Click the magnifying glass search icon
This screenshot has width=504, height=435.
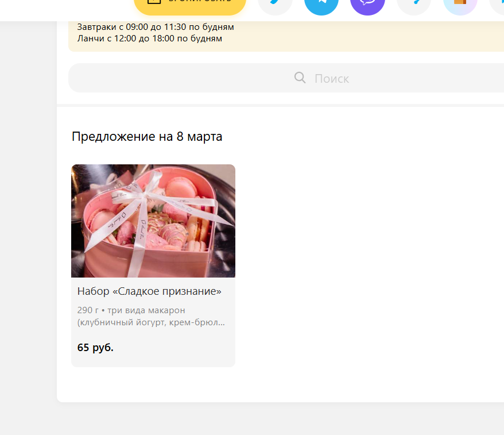pyautogui.click(x=300, y=78)
